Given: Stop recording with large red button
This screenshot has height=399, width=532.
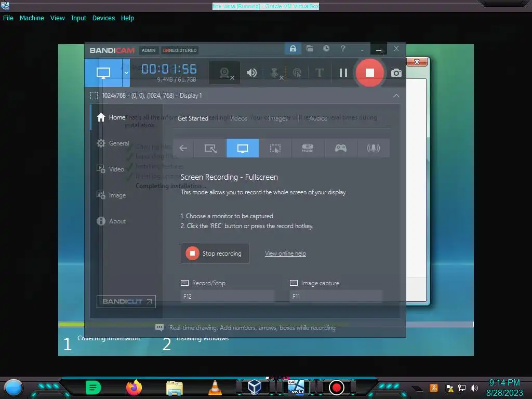Looking at the screenshot, I should pos(370,73).
